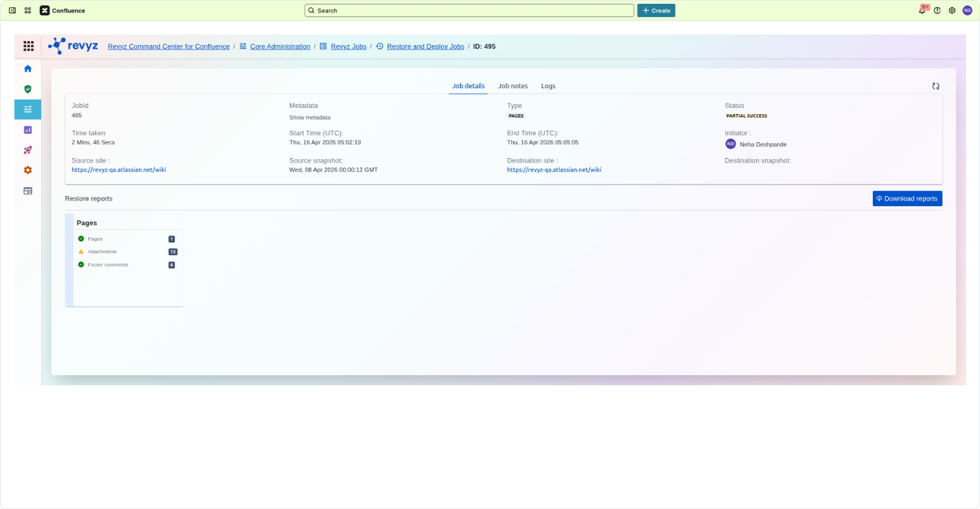Click the rocket icon in the sidebar
The width and height of the screenshot is (980, 509).
click(28, 150)
